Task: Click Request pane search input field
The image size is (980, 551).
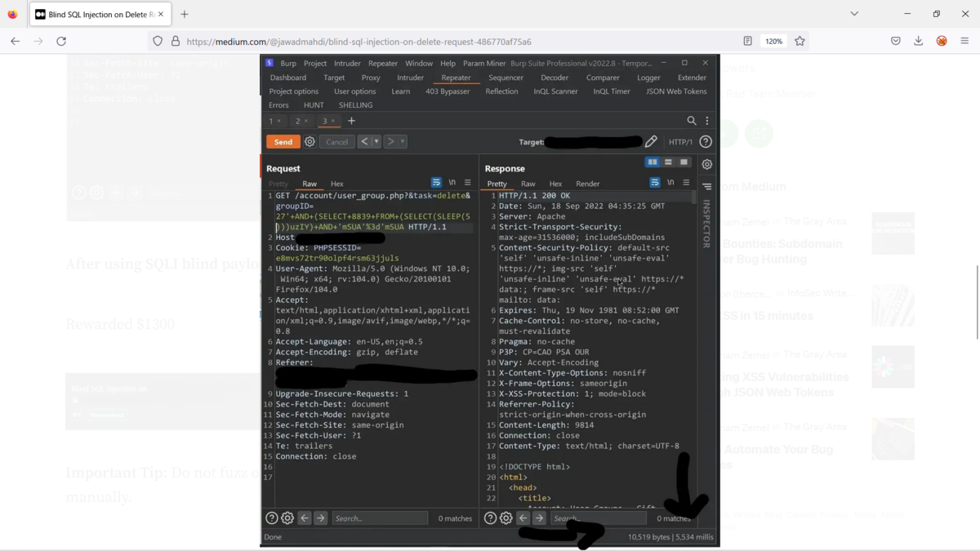Action: pos(380,518)
